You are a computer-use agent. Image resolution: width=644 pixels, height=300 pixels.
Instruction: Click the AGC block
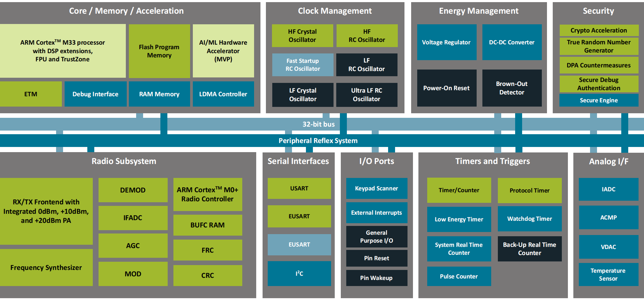pos(133,246)
